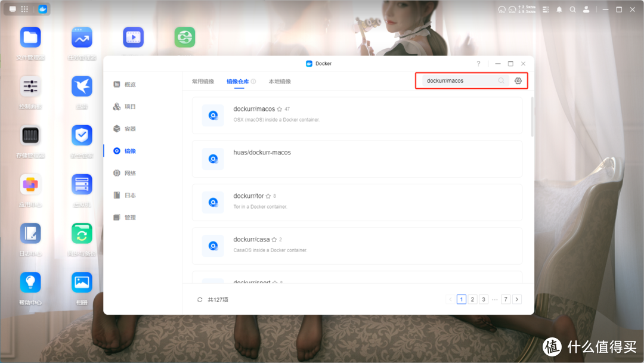
Task: Open registry settings via the gear beside search
Action: 517,80
